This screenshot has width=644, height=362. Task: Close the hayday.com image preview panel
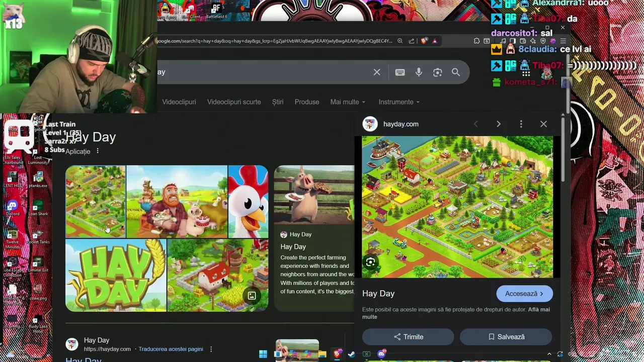(543, 124)
